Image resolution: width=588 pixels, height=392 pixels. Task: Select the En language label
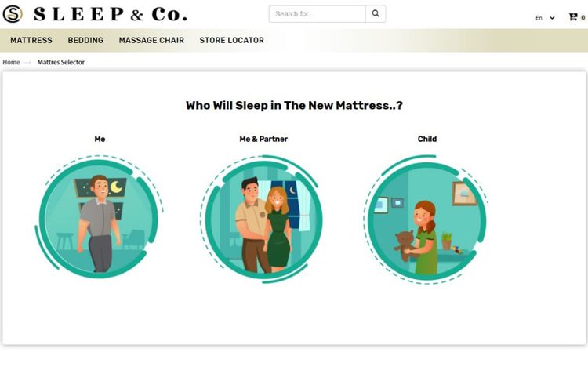(x=539, y=17)
